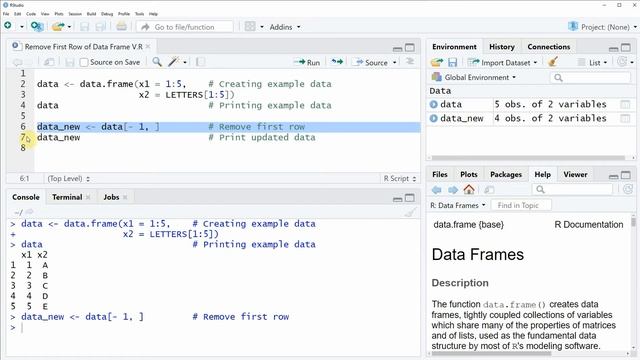Open the Import Dataset dropdown
Viewport: 640px width, 360px height.
(502, 62)
